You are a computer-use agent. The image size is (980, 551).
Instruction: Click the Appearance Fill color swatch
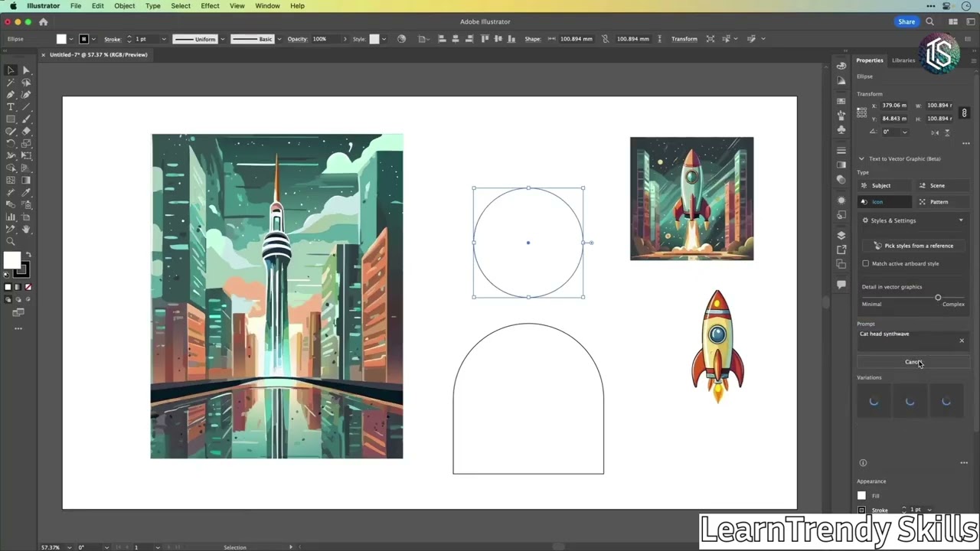pyautogui.click(x=861, y=496)
